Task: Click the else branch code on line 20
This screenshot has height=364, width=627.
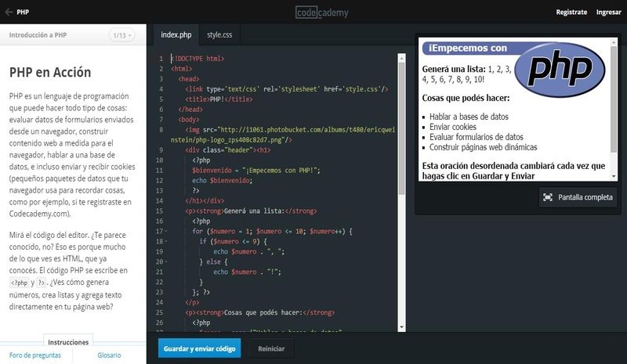Action: [213, 261]
